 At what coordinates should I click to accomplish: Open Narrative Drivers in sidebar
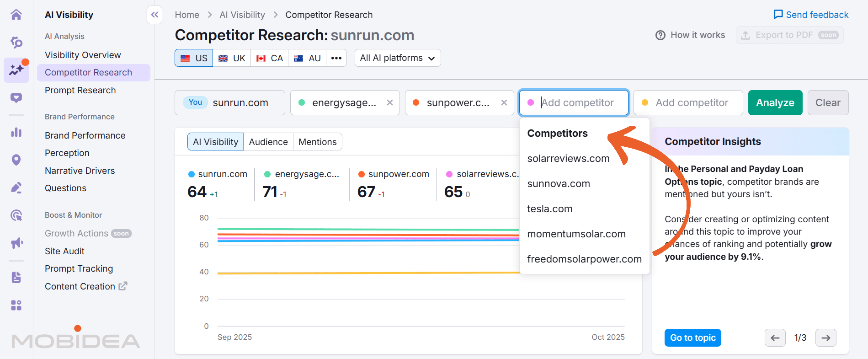click(x=80, y=171)
